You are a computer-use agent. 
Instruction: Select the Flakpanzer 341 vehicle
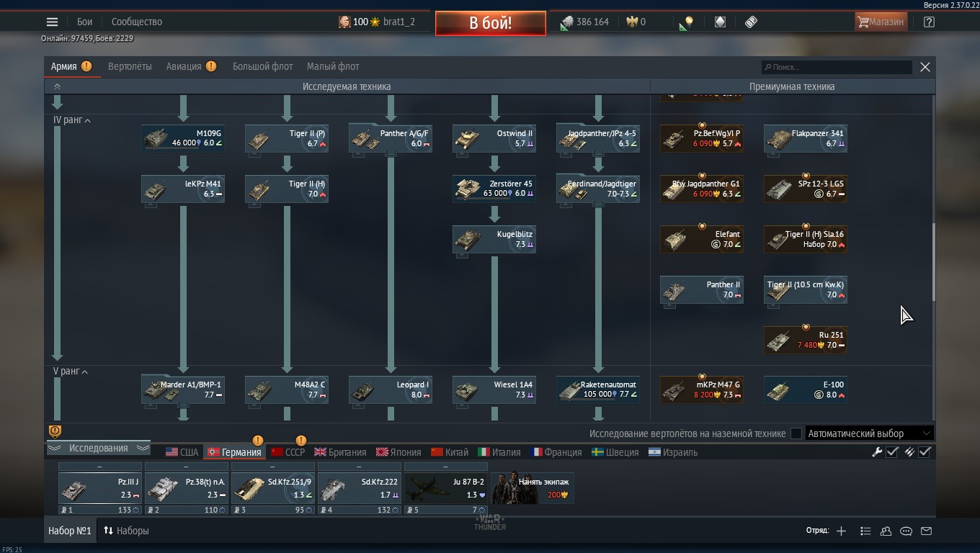(806, 138)
